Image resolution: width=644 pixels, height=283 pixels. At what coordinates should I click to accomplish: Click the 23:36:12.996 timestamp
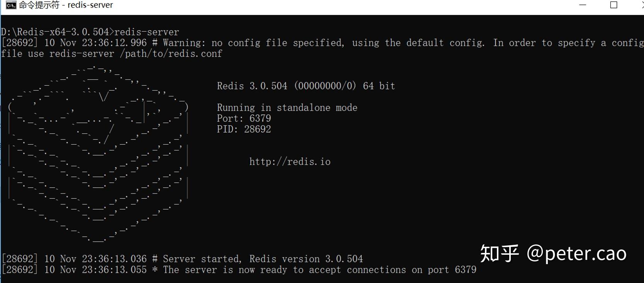click(114, 43)
